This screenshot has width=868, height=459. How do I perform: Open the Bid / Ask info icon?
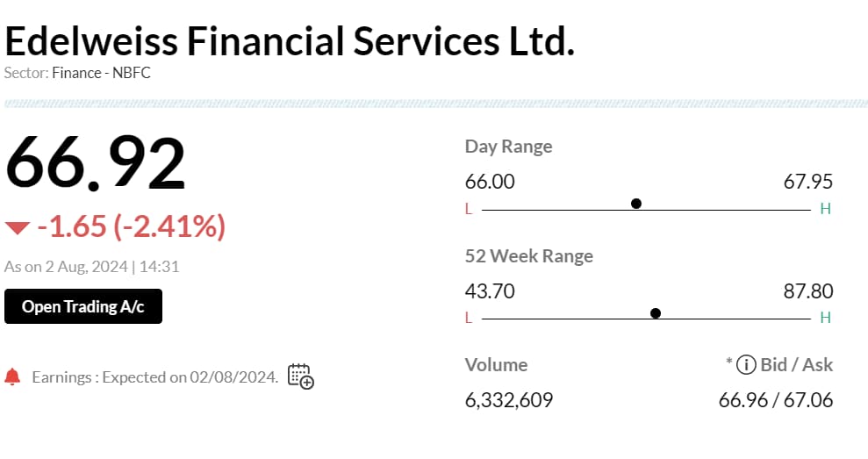[x=746, y=365]
